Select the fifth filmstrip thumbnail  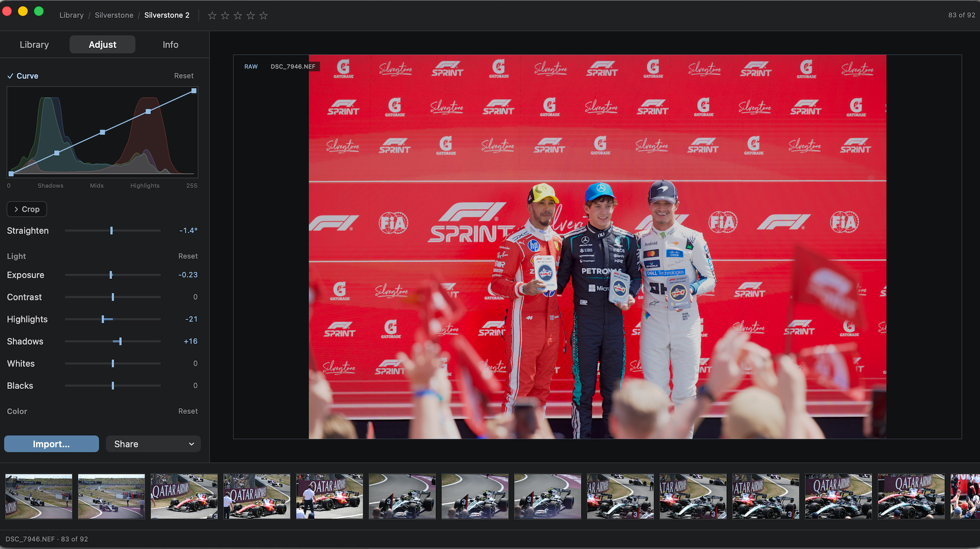point(330,496)
